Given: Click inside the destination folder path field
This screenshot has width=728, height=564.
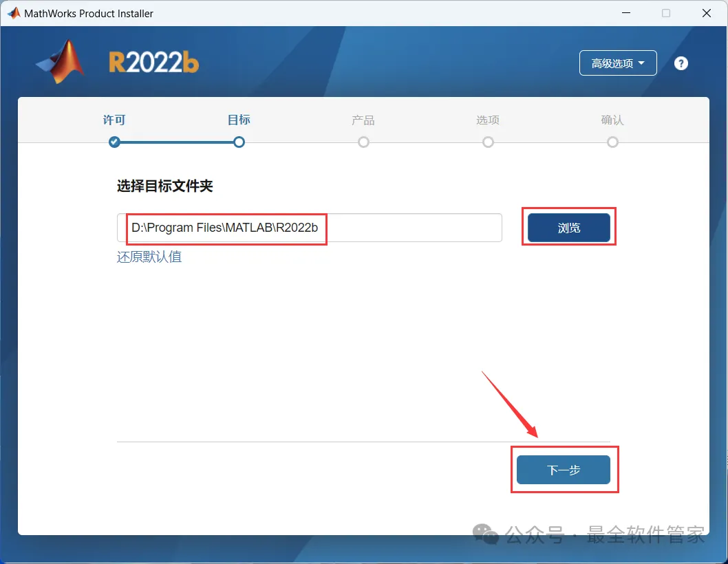Looking at the screenshot, I should coord(309,228).
